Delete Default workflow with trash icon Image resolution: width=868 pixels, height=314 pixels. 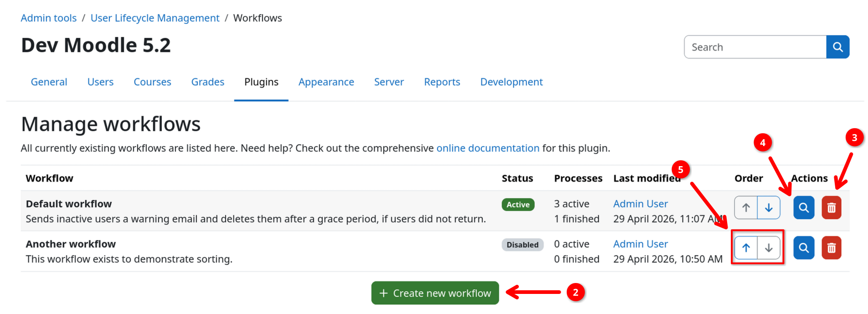coord(832,208)
